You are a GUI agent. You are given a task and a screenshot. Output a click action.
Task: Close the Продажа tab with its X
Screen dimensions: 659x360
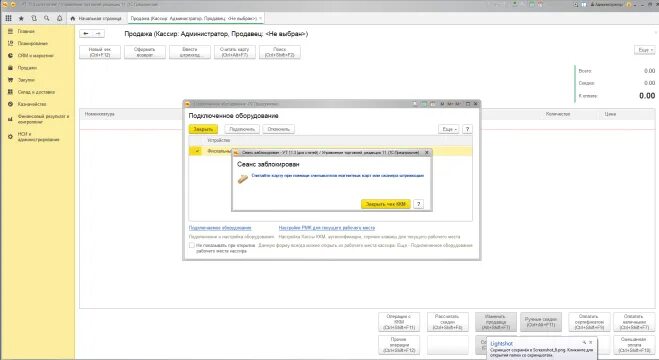click(x=261, y=18)
